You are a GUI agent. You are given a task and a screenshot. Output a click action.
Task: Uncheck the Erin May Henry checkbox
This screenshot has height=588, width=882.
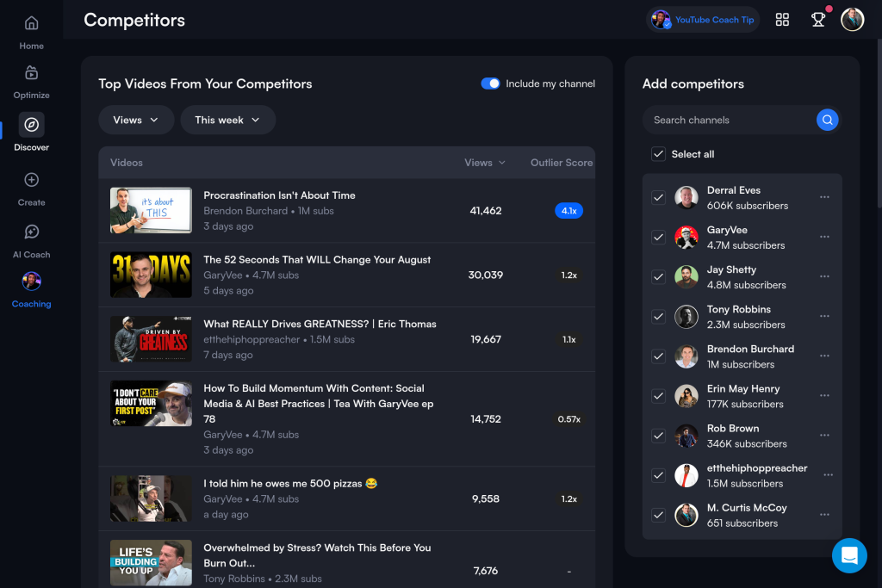(x=658, y=396)
